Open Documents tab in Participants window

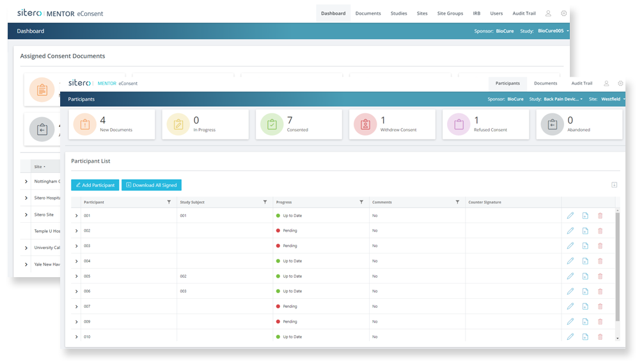(x=546, y=83)
